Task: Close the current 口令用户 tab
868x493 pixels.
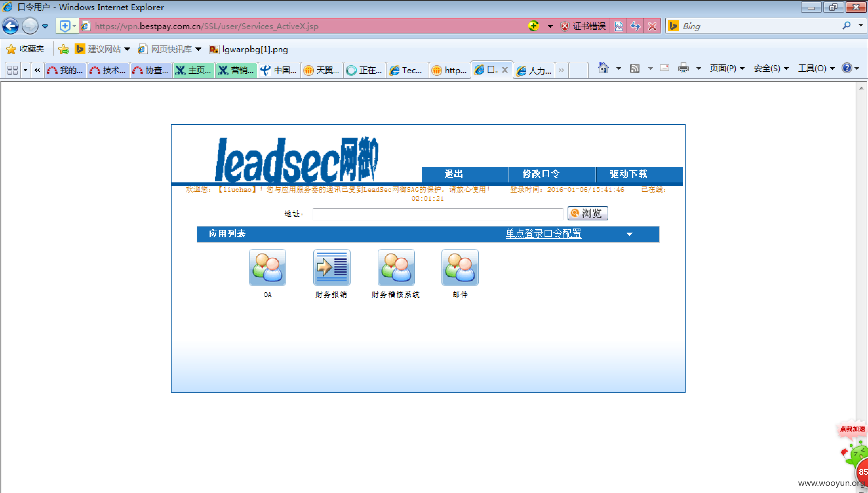Action: pos(505,70)
